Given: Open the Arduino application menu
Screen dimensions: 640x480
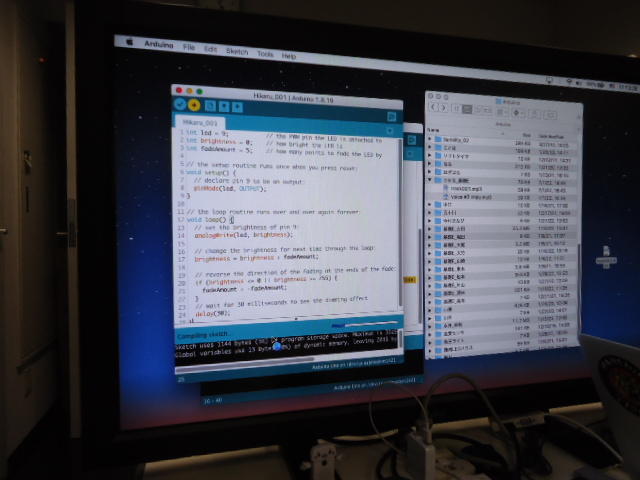Looking at the screenshot, I should pyautogui.click(x=159, y=44).
